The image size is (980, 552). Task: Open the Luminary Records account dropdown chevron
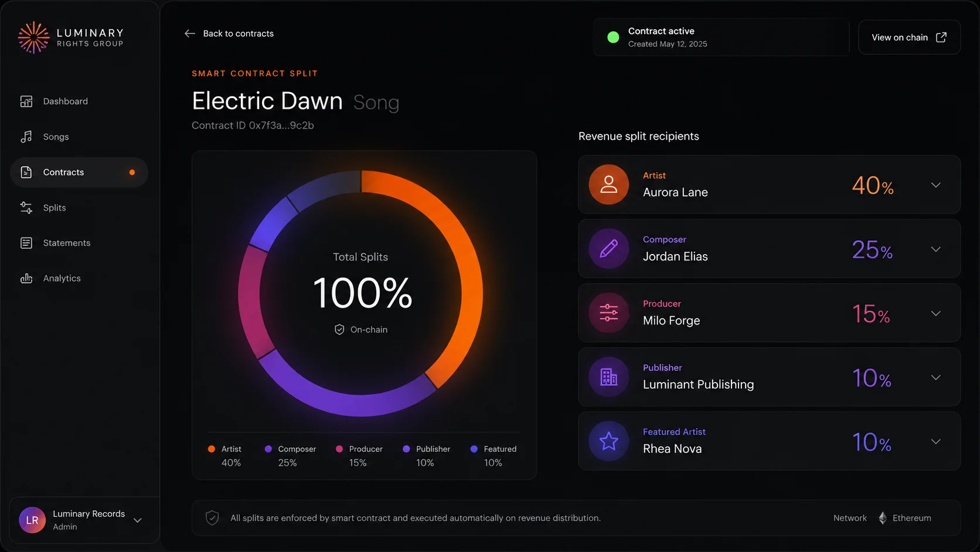(x=138, y=520)
